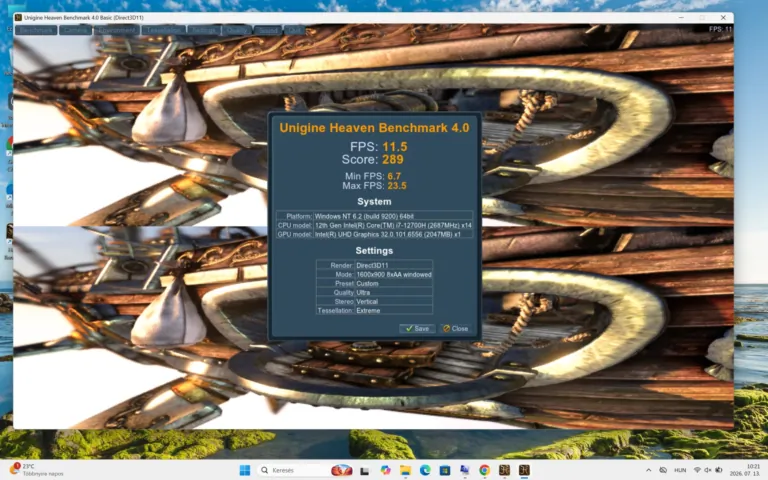Click the Quit button in top bar
This screenshot has height=480, width=768.
(294, 30)
